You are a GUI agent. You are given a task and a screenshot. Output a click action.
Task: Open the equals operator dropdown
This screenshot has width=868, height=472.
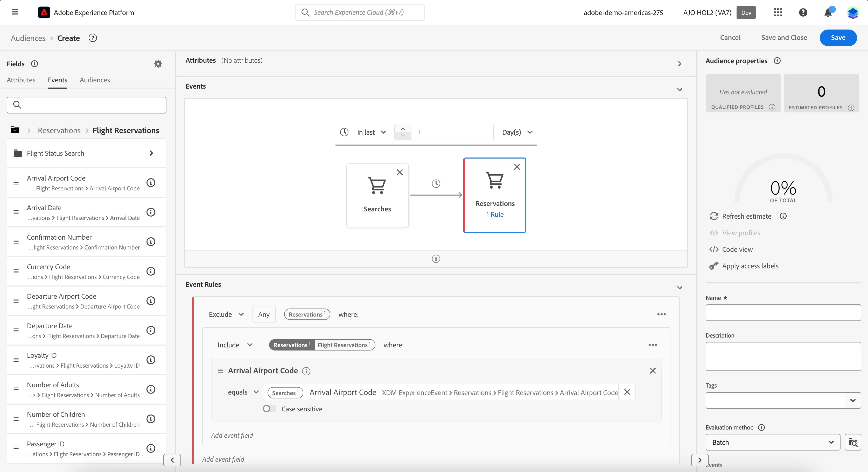[x=243, y=392]
